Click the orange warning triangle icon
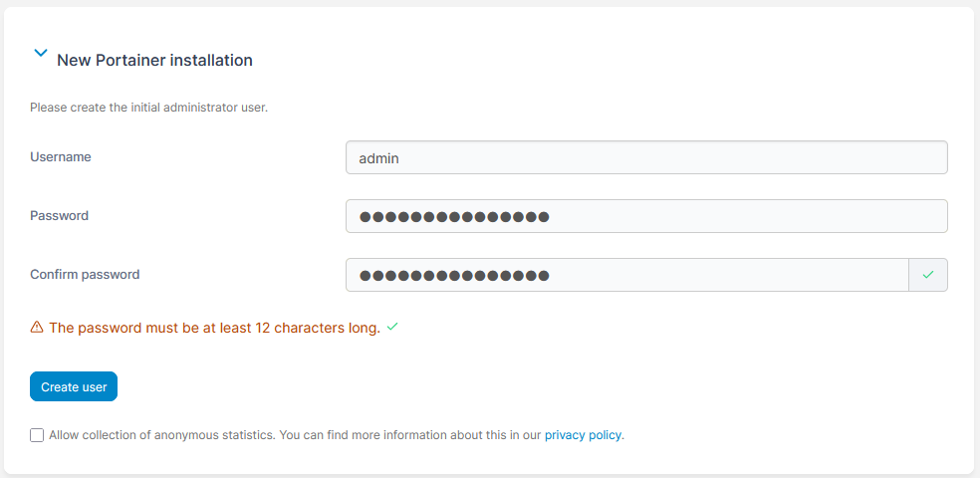Image resolution: width=980 pixels, height=478 pixels. coord(37,327)
